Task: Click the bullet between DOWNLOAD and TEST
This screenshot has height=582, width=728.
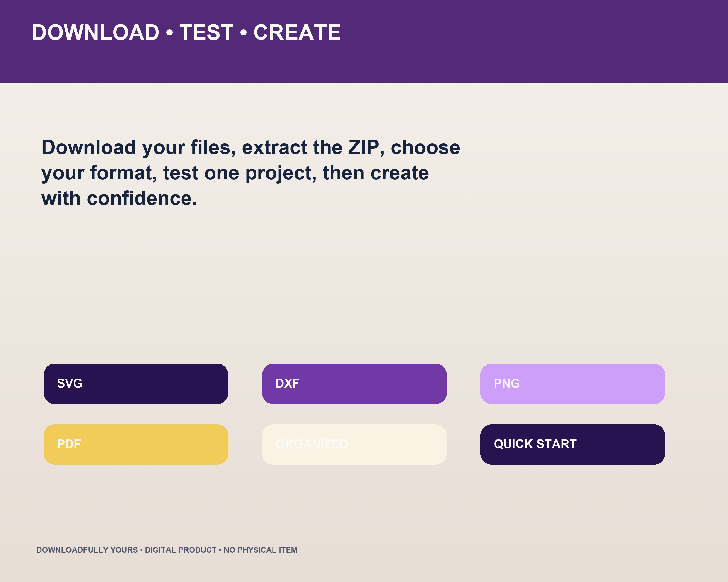Action: [x=170, y=33]
